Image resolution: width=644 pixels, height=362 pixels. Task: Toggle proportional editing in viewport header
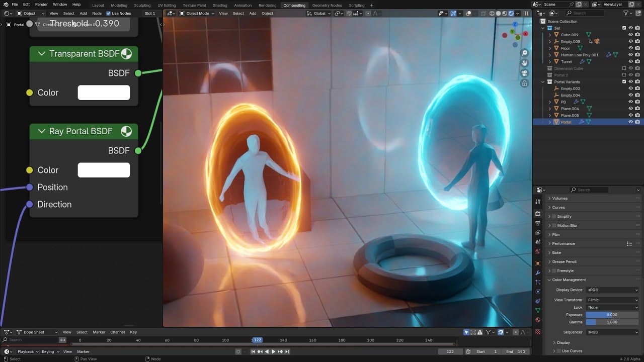tap(368, 14)
